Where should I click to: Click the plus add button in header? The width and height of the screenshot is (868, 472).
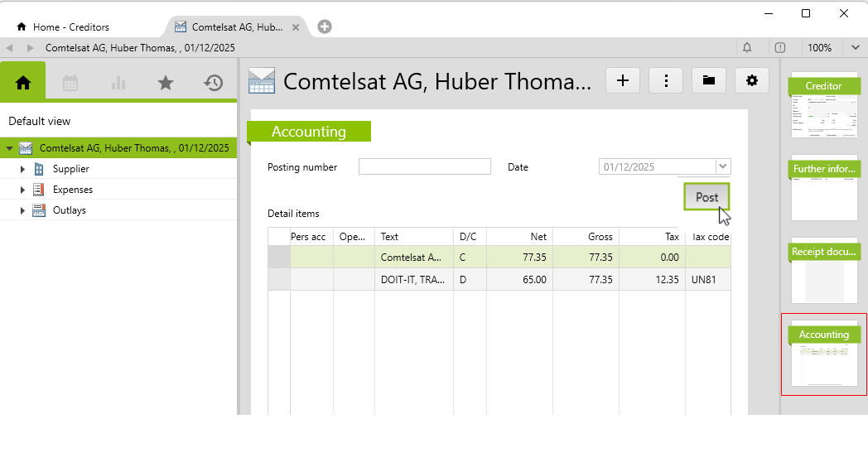coord(623,80)
